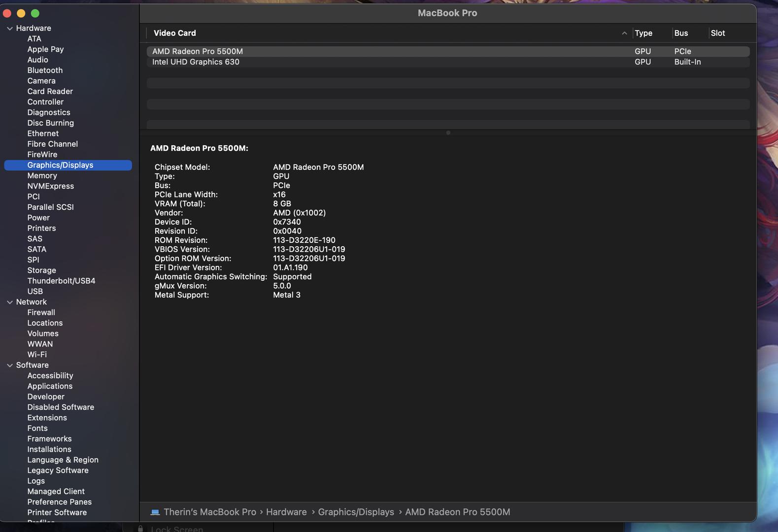Select FireWire in the sidebar
Viewport: 778px width, 532px height.
tap(42, 155)
